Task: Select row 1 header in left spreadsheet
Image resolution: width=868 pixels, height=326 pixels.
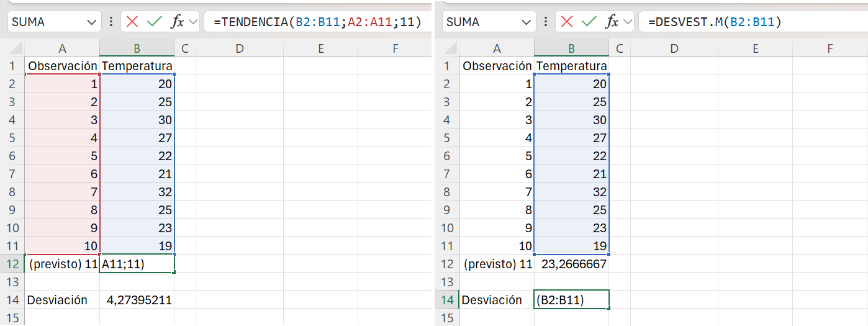Action: click(12, 66)
